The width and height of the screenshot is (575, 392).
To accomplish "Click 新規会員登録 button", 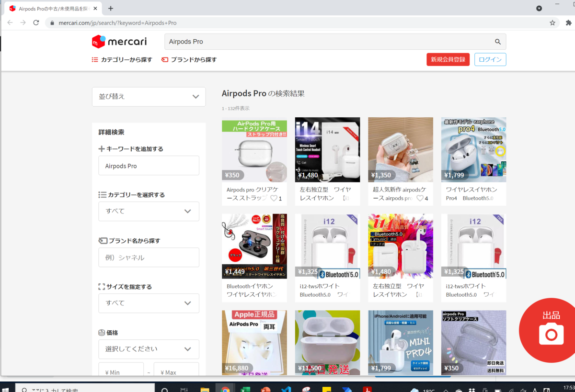I will [448, 59].
